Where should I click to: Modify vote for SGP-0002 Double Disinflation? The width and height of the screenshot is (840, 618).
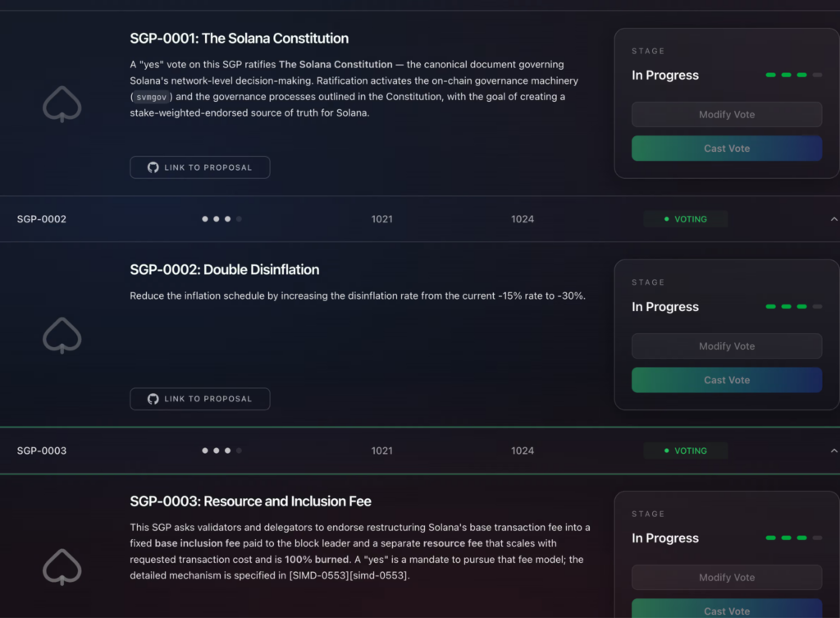[x=727, y=346]
